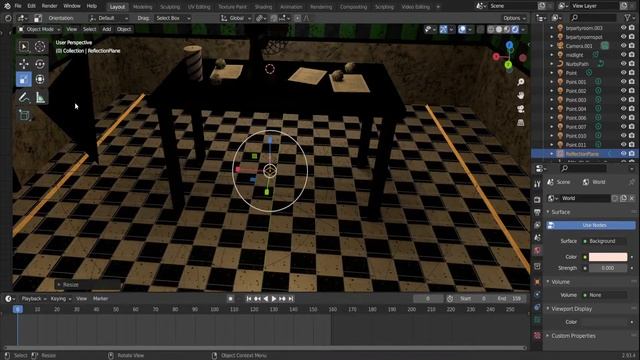Pick the Transform tool icon
The image size is (640, 360).
40,79
